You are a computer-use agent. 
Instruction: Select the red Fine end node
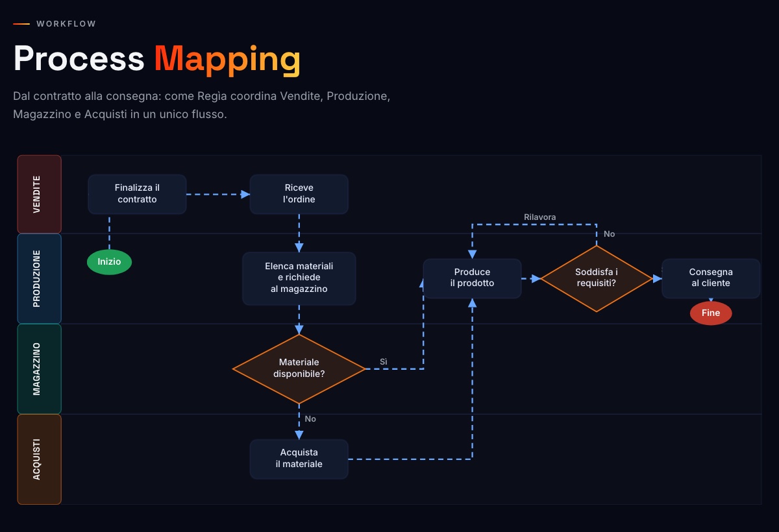pyautogui.click(x=711, y=313)
